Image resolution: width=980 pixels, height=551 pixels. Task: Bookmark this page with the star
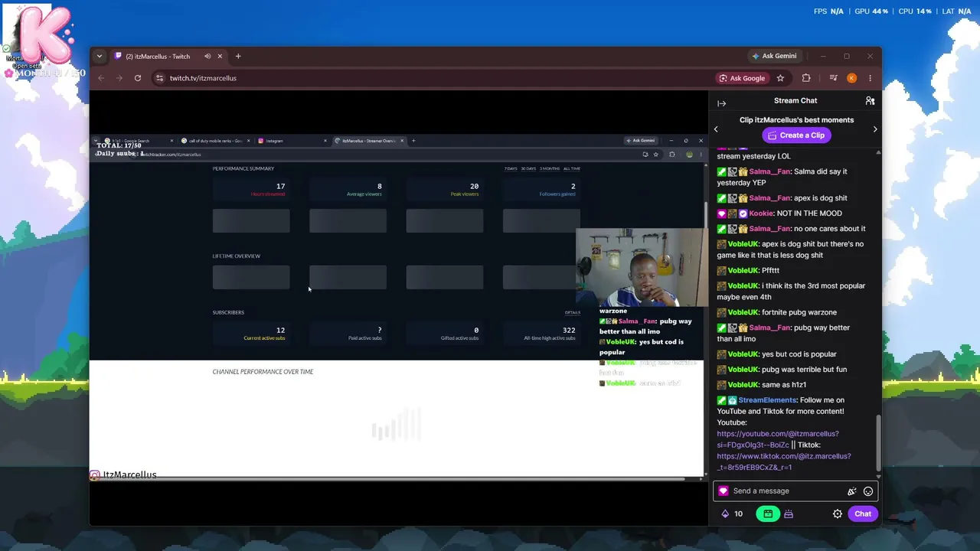[780, 78]
